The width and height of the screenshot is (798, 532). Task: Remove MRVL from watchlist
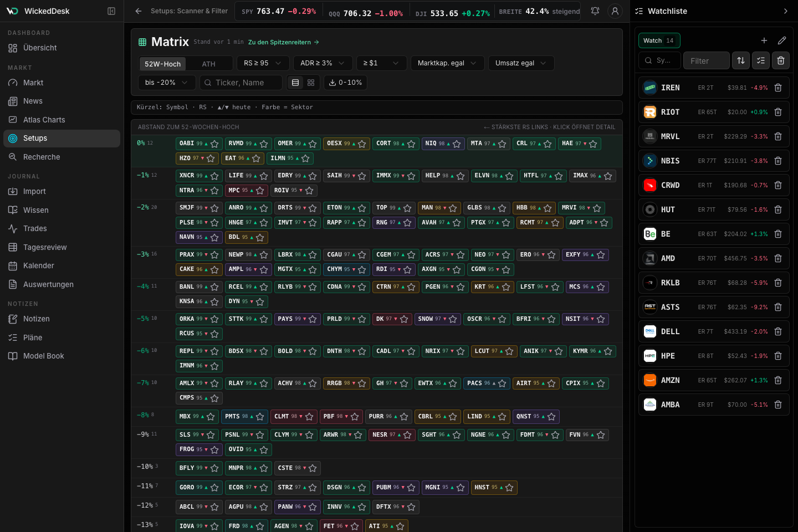[778, 136]
